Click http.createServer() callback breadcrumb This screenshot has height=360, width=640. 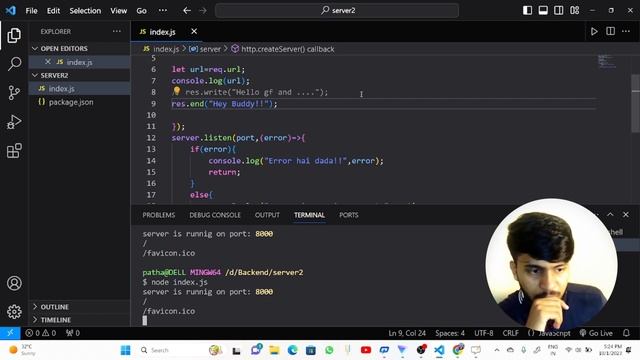coord(283,49)
